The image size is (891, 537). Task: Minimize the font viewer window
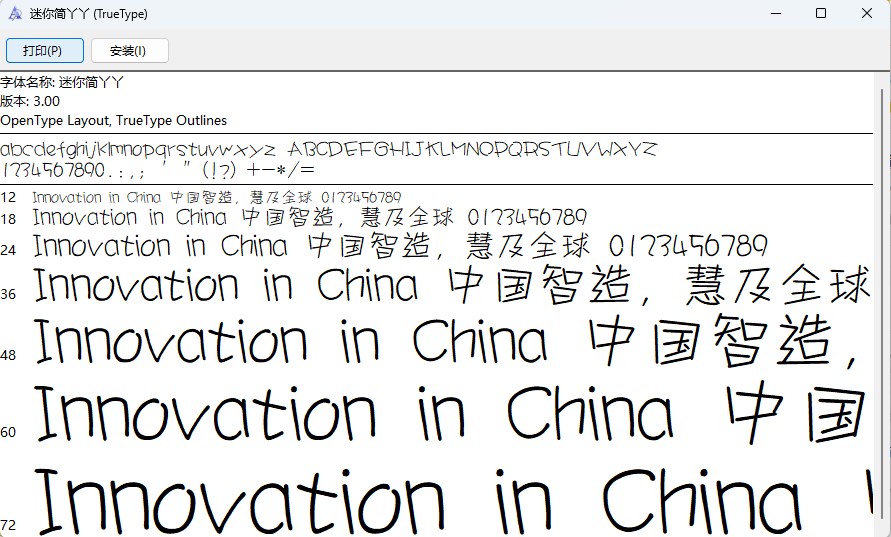pos(776,13)
